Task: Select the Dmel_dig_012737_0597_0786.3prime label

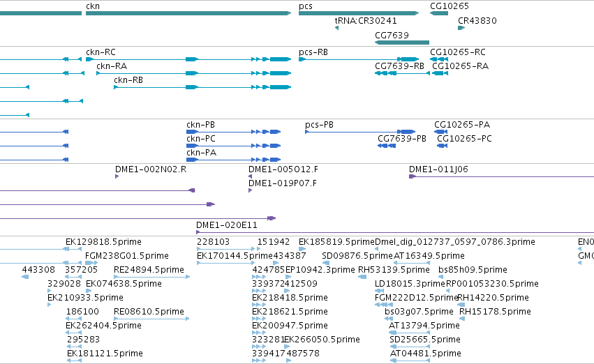Action: click(x=455, y=241)
